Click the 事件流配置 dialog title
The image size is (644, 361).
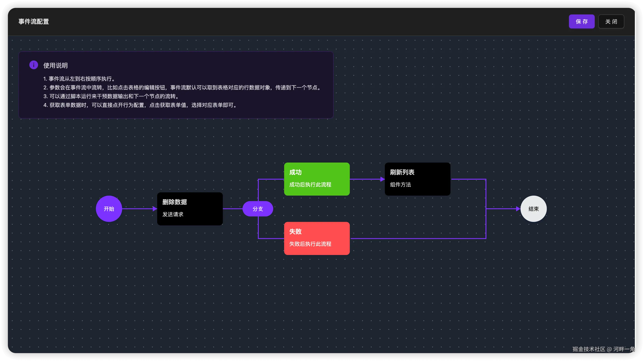pyautogui.click(x=33, y=21)
